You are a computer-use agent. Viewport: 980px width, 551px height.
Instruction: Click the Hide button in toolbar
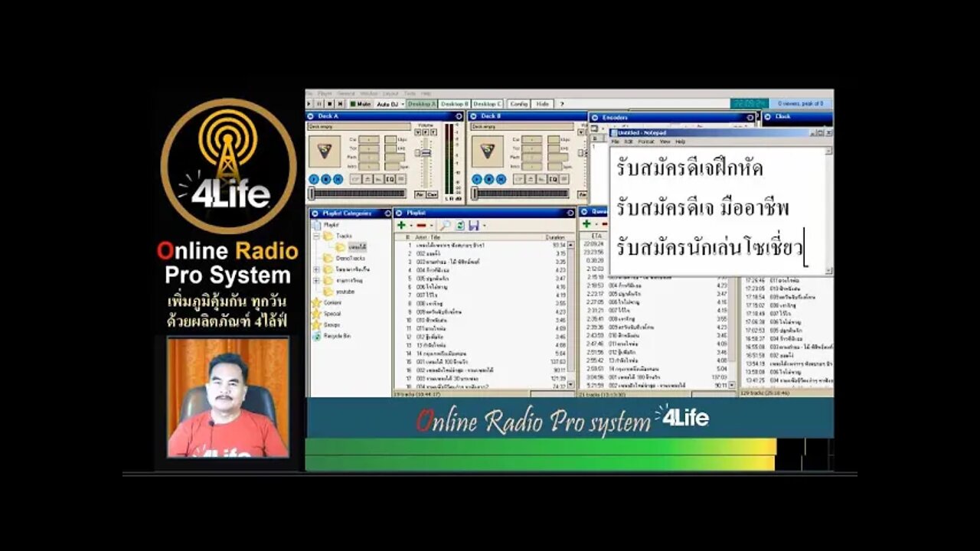pyautogui.click(x=542, y=104)
